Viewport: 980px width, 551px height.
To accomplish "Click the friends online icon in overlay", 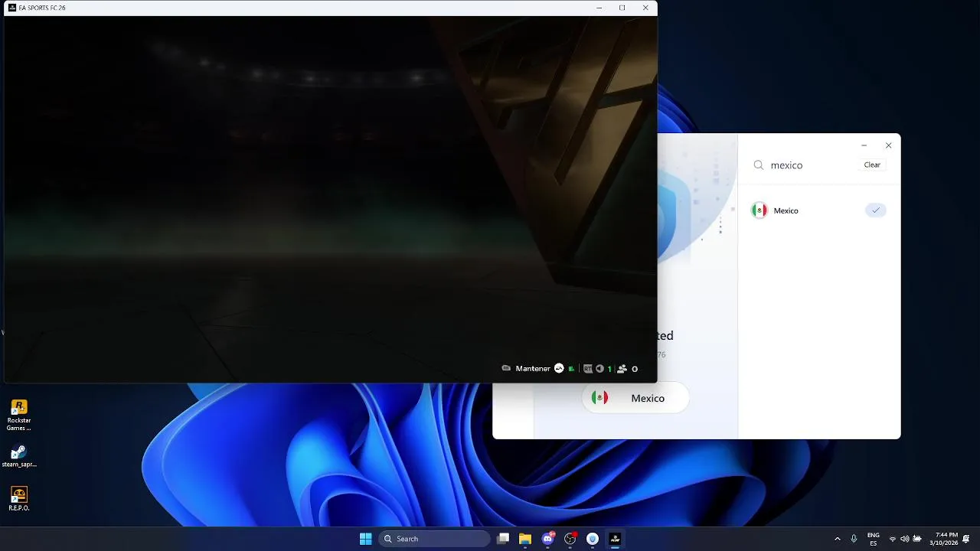I will pyautogui.click(x=622, y=369).
